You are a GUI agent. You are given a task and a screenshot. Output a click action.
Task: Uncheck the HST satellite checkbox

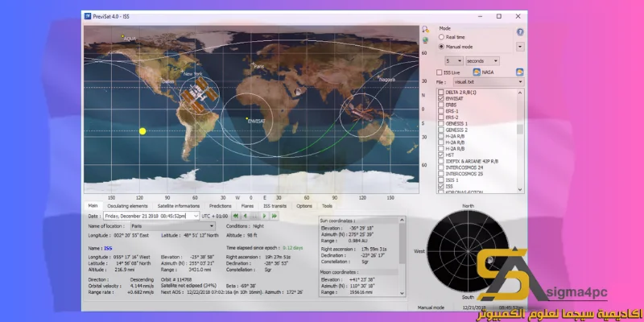(x=441, y=155)
